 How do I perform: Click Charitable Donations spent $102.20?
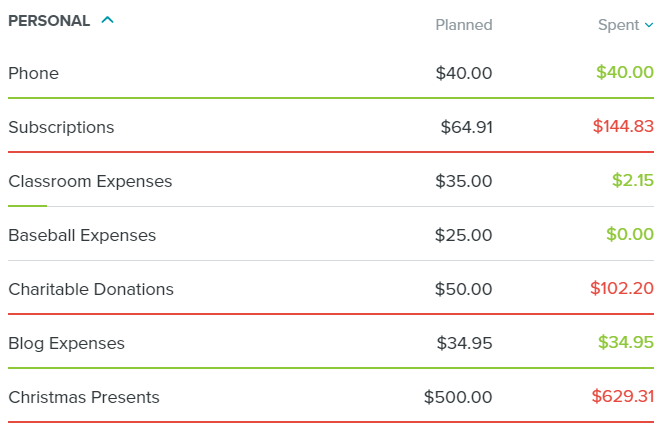623,288
